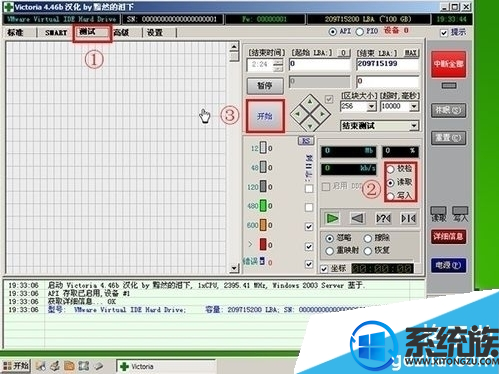Click the red slow block indicator
499x374 pixels.
[263, 244]
